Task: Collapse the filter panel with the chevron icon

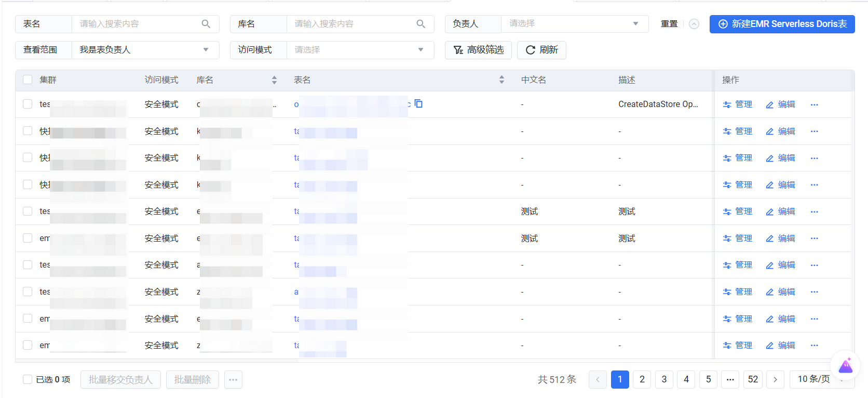Action: [694, 24]
